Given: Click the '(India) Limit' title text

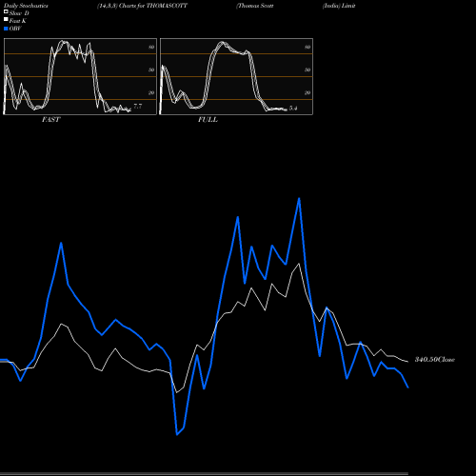Looking at the screenshot, I should pos(339,6).
